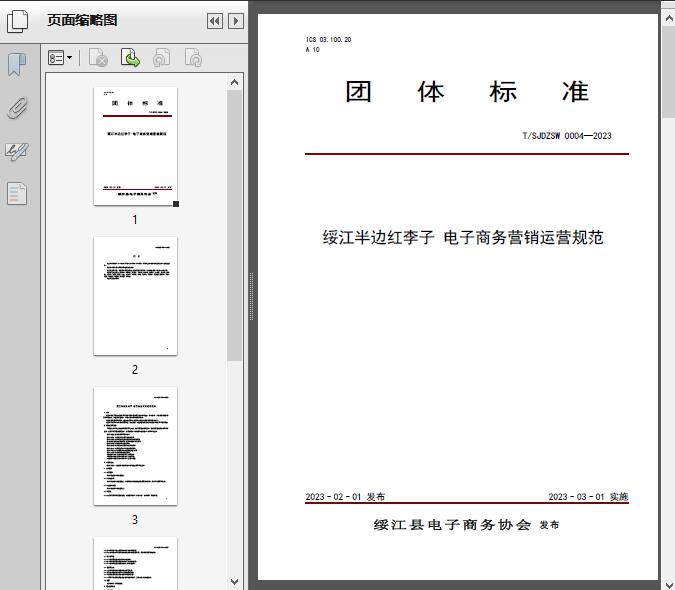Select page 2 thumbnail
675x590 pixels.
(135, 296)
